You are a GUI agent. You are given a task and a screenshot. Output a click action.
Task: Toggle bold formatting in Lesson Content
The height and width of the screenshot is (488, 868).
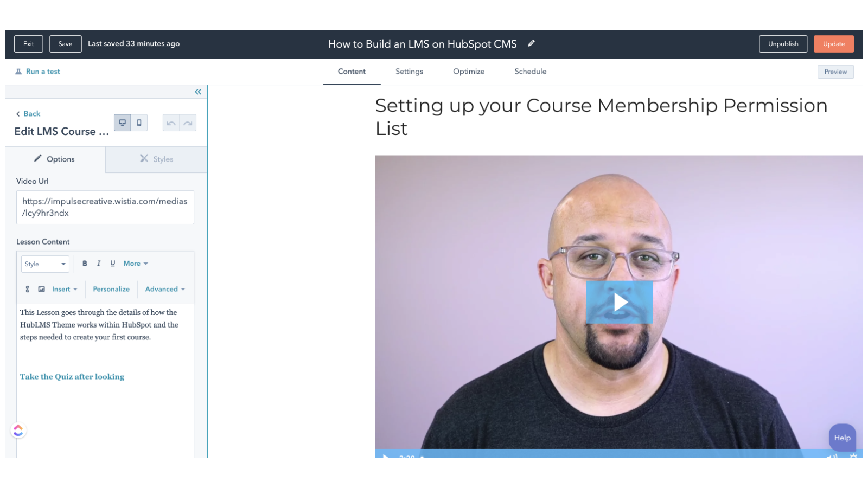point(85,264)
